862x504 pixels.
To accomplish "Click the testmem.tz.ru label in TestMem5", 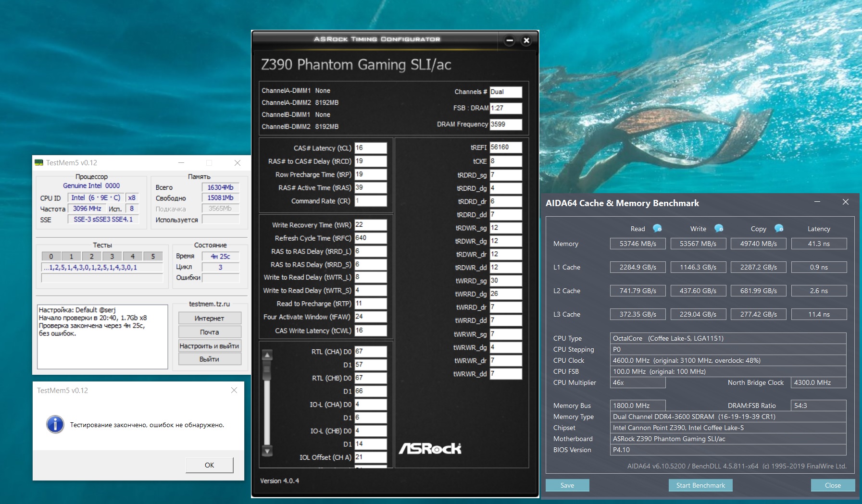I will tap(210, 304).
